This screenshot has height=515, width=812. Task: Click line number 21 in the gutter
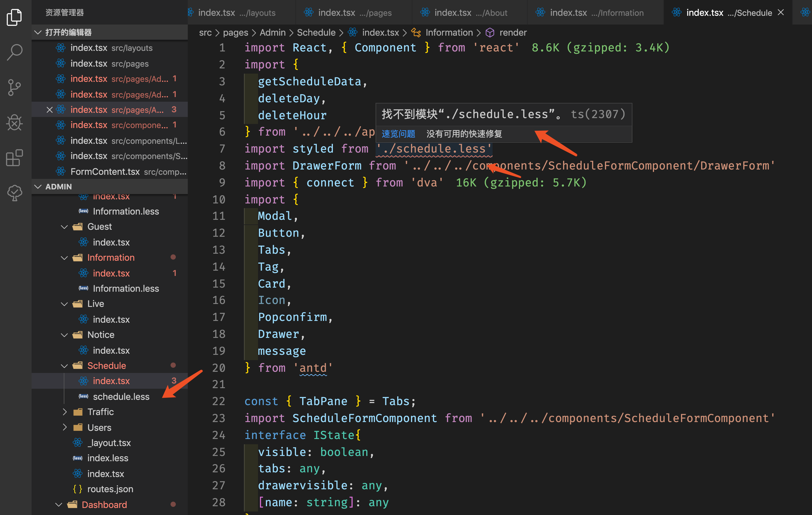(219, 384)
